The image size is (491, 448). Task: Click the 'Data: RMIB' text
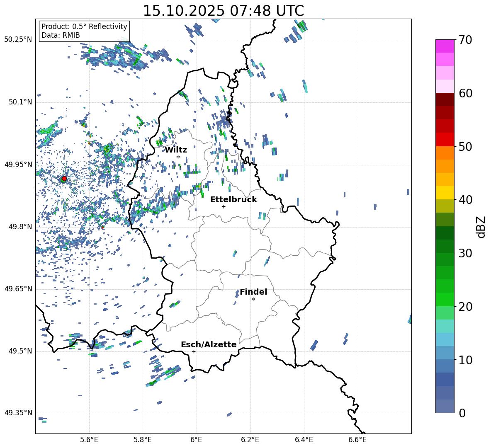pos(61,35)
